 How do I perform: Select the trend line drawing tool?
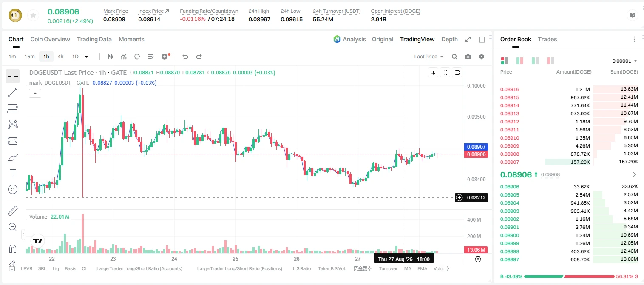13,92
